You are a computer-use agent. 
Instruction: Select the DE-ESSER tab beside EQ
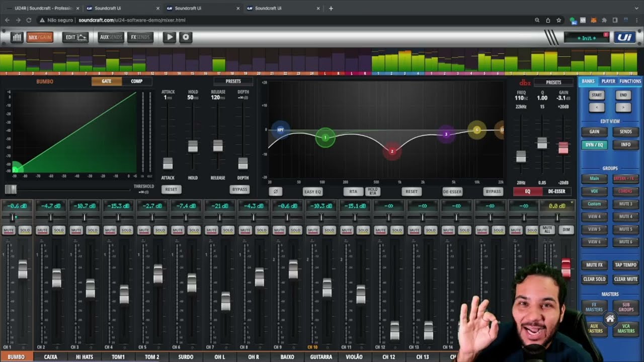click(556, 191)
